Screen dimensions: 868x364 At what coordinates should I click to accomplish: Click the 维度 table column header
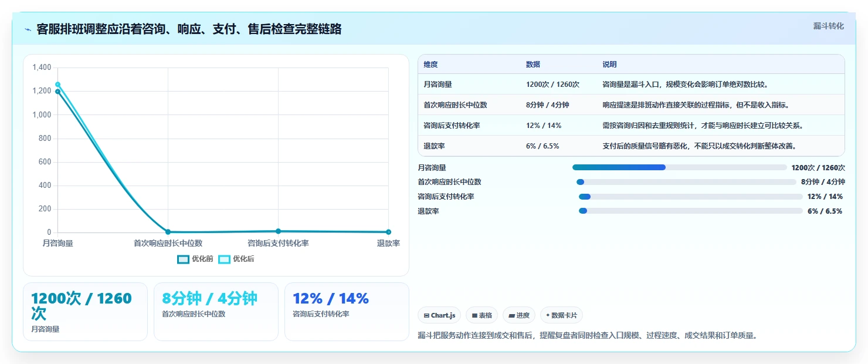(x=430, y=65)
